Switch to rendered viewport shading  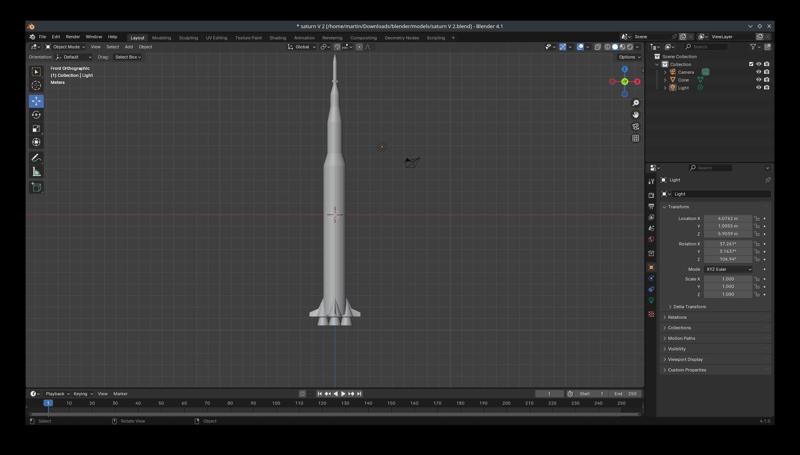tap(630, 47)
